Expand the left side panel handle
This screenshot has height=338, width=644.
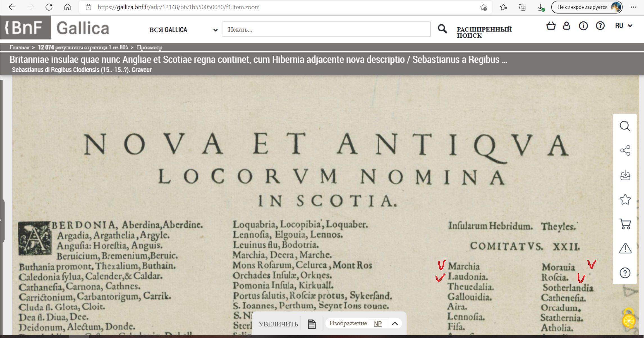pos(2,221)
